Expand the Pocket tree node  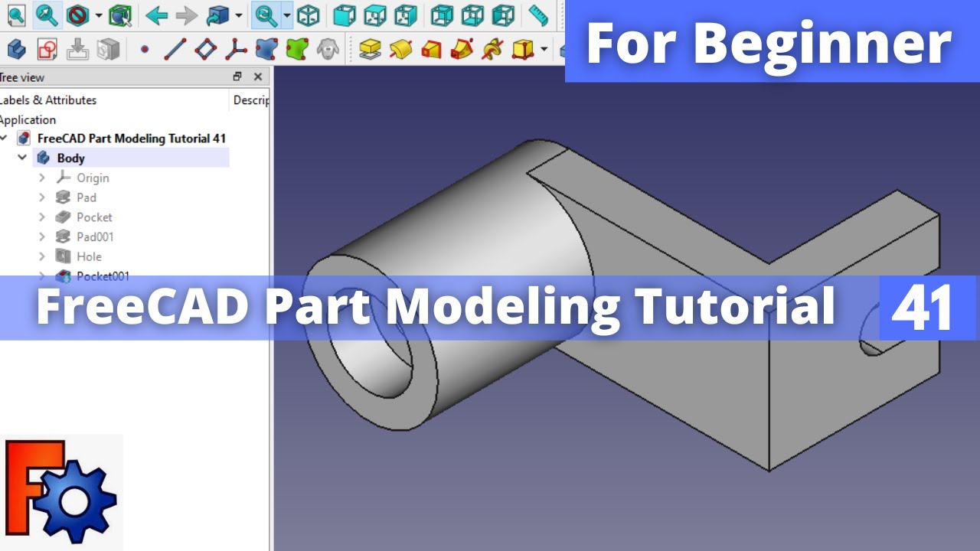click(x=42, y=217)
